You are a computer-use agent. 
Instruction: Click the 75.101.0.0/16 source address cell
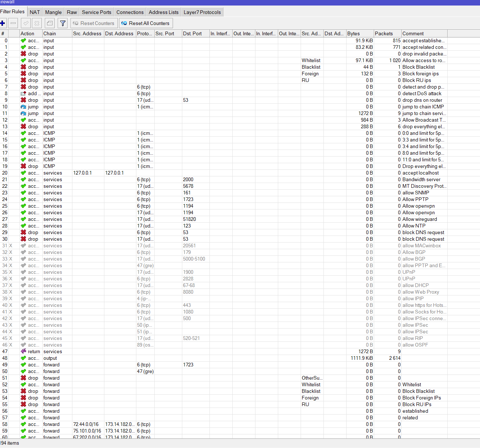(x=87, y=431)
